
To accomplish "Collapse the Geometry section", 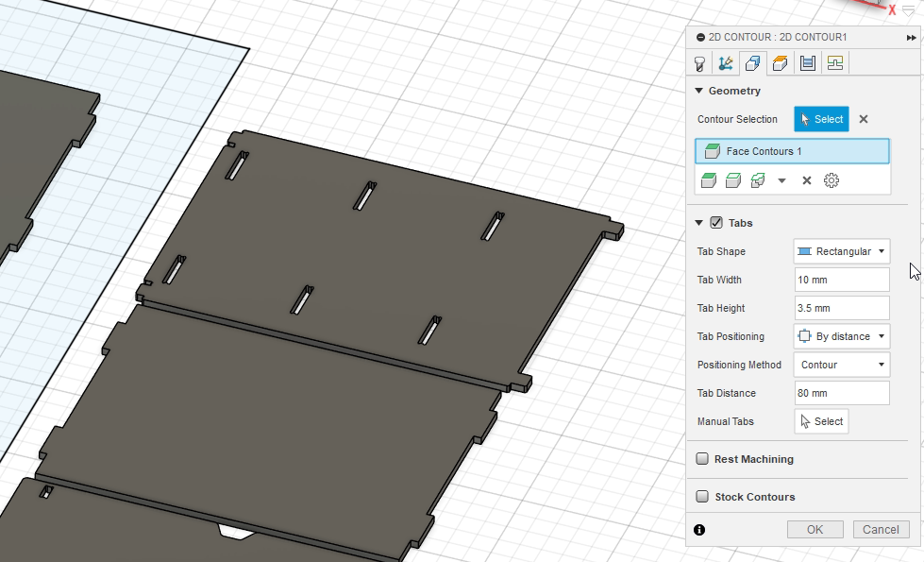I will [x=698, y=91].
